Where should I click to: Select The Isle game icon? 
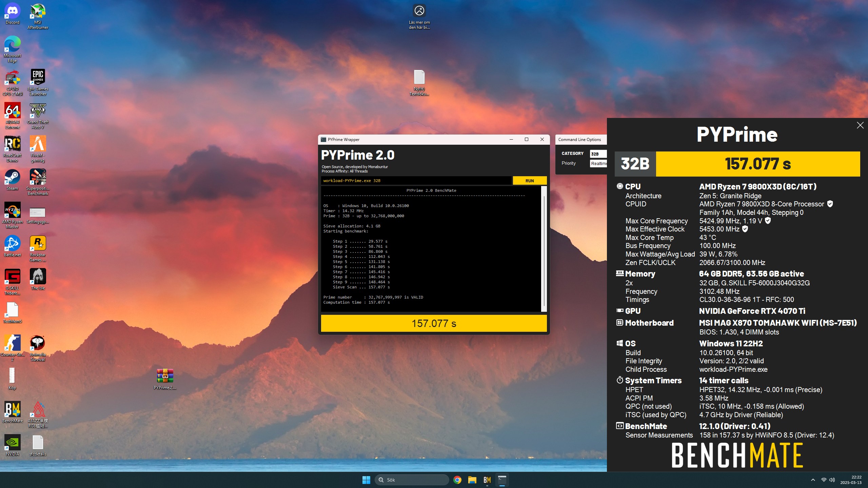(38, 280)
